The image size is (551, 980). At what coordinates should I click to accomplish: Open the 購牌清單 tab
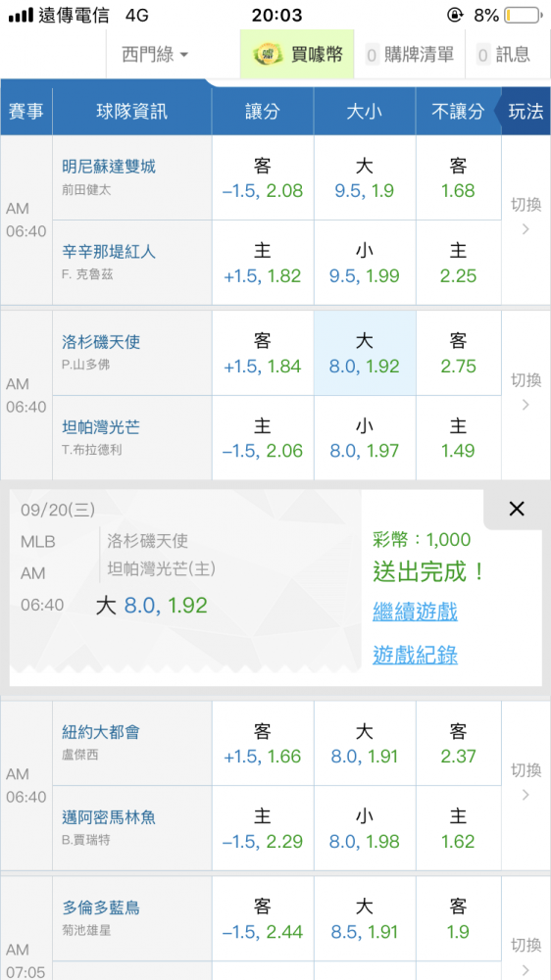click(x=410, y=54)
